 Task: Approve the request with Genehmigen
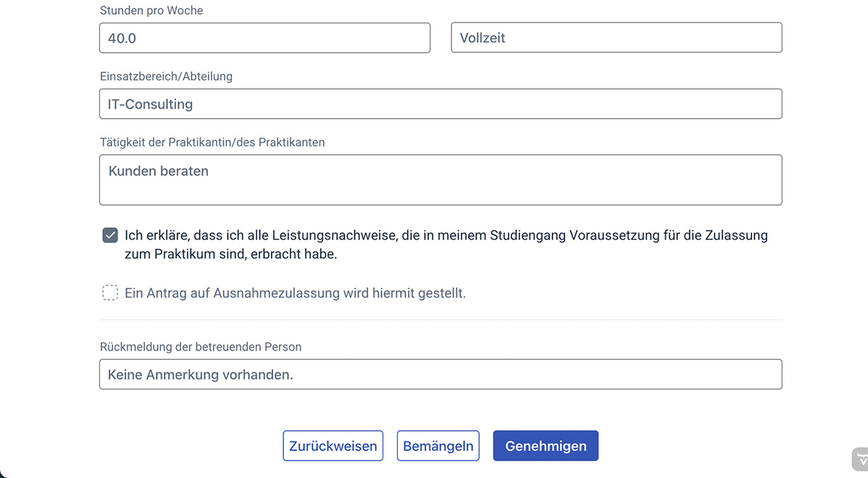coord(546,446)
